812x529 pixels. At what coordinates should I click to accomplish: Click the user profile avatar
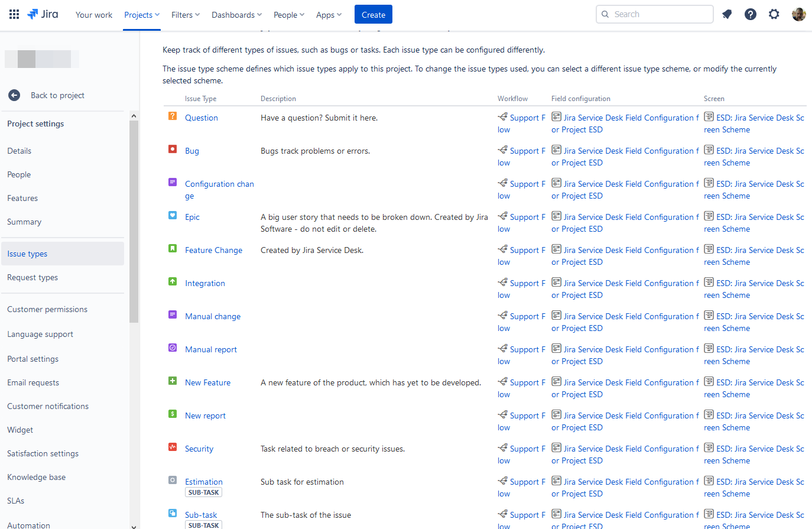click(798, 14)
